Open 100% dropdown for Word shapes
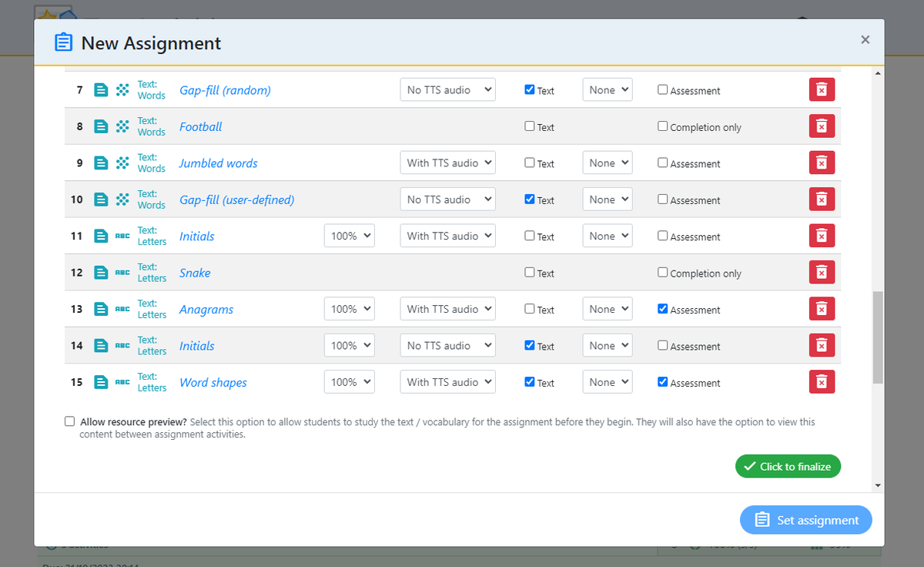 [350, 382]
